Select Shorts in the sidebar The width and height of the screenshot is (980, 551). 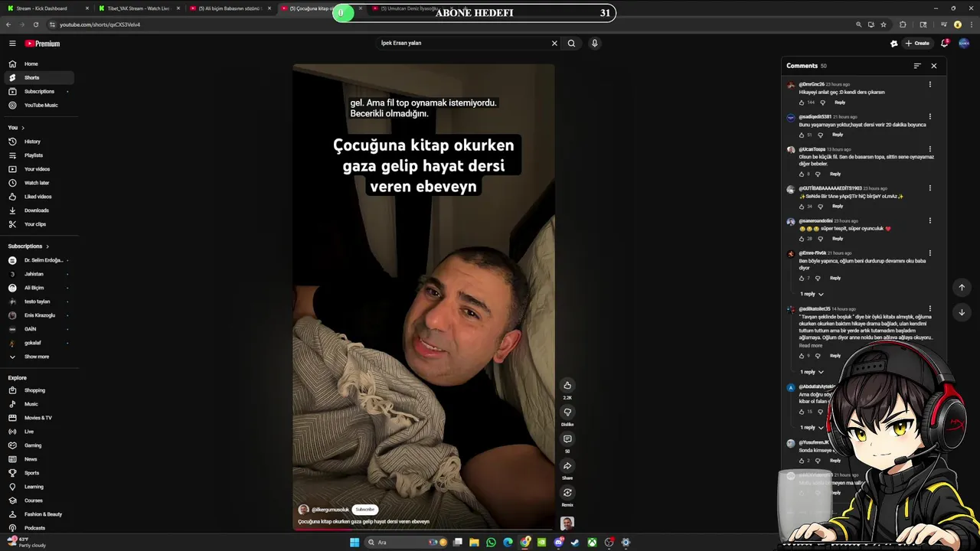coord(38,77)
